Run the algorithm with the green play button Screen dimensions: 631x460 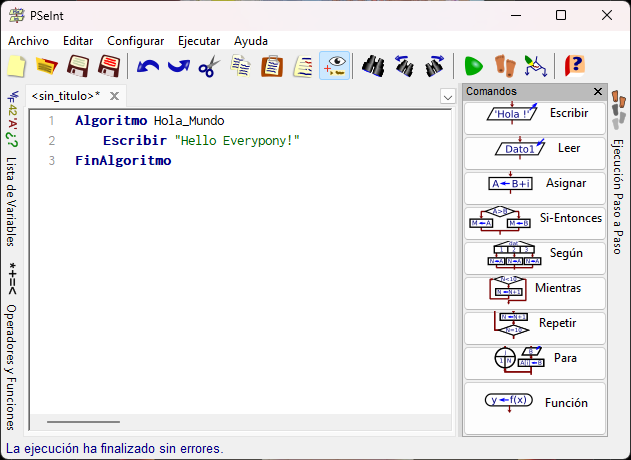pos(473,66)
